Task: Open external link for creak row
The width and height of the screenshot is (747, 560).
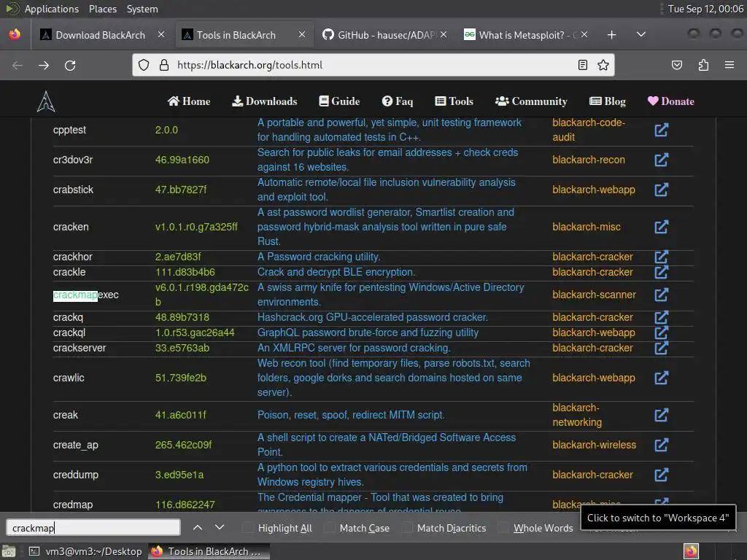Action: (x=661, y=415)
